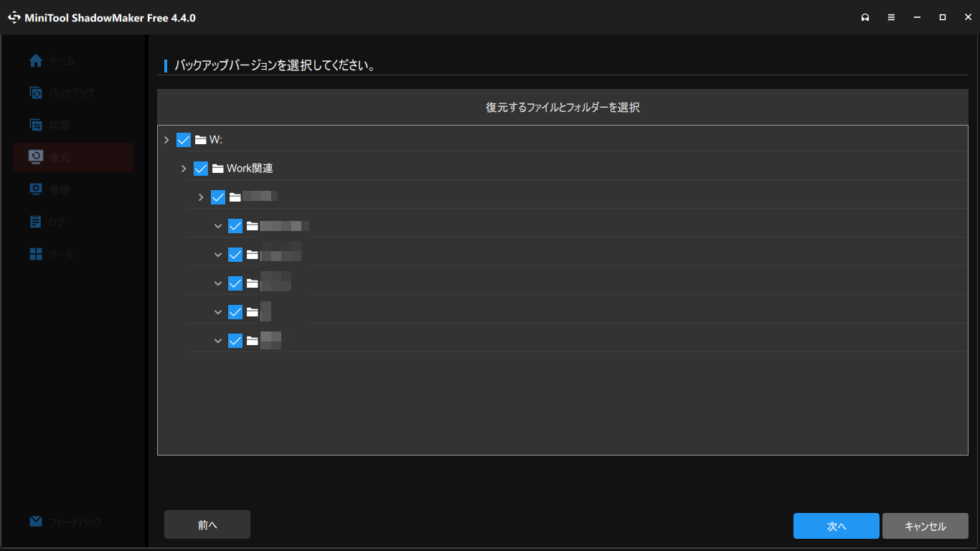
Task: Click the Log (ログ) clipboard icon
Action: coord(36,222)
